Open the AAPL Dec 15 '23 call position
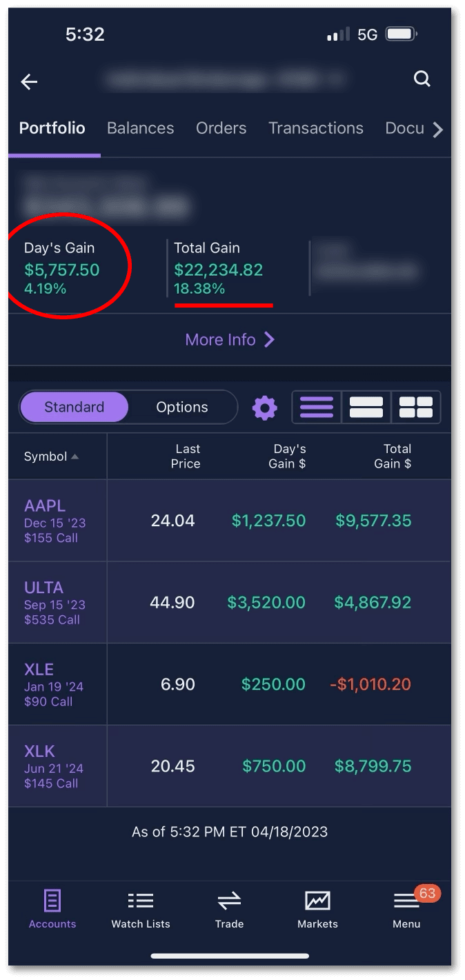This screenshot has width=465, height=980. (55, 521)
